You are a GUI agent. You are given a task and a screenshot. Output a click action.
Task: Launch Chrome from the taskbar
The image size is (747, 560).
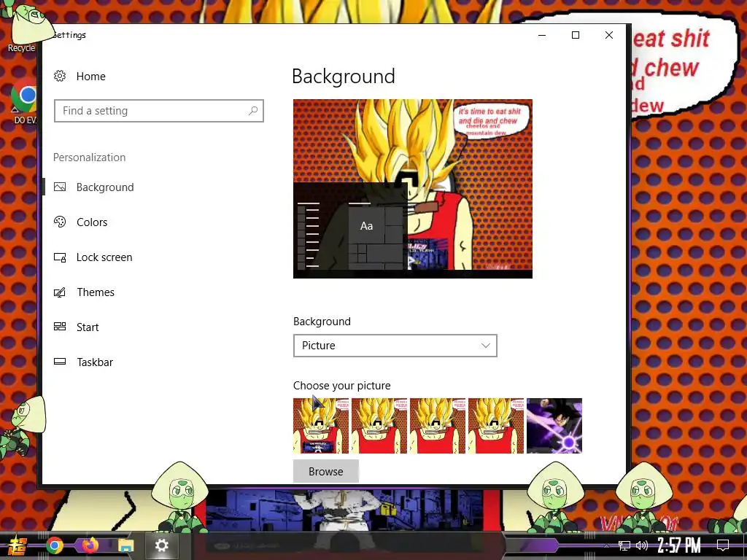(55, 545)
